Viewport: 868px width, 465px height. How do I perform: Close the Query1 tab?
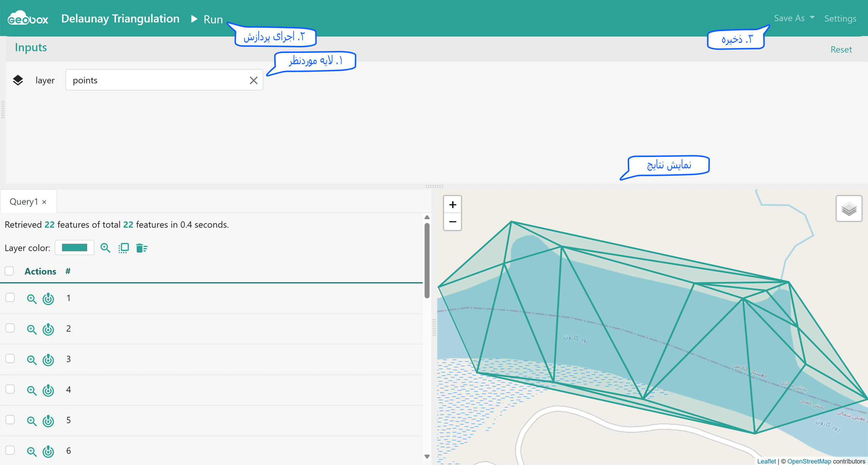tap(44, 202)
